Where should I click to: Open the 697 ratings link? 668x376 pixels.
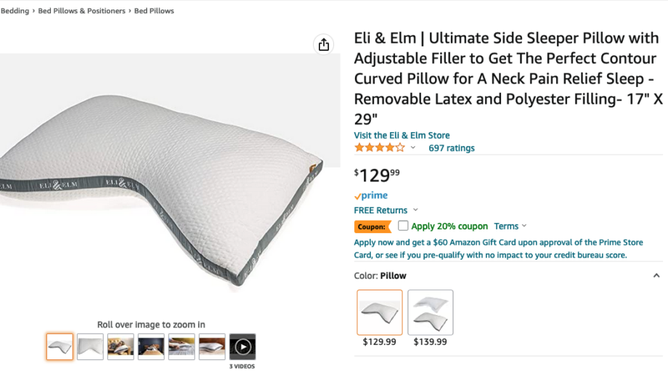coord(452,148)
